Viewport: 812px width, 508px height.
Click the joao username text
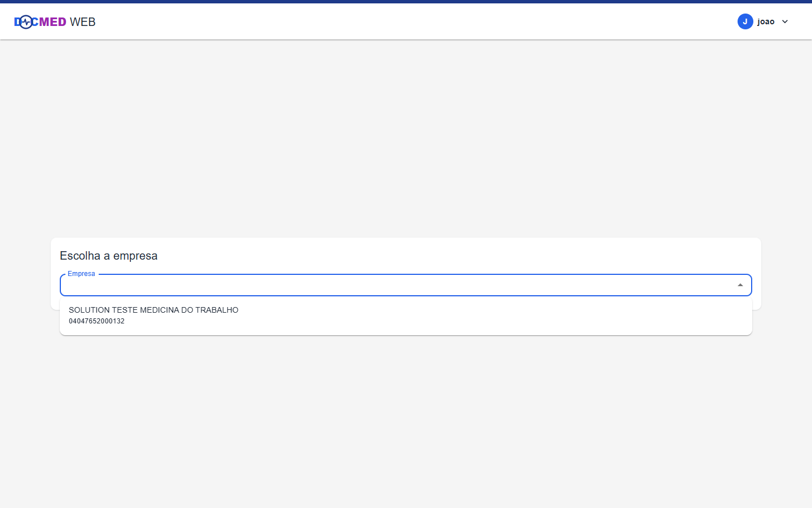coord(766,21)
